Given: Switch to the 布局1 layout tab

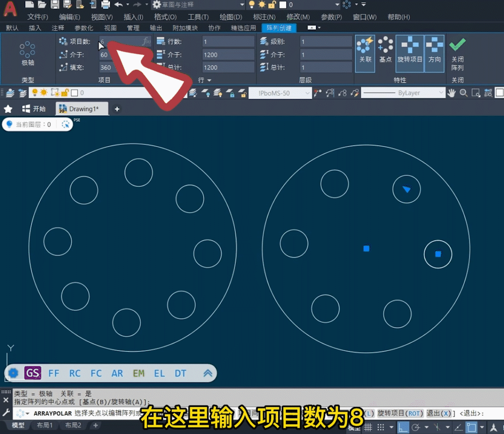Looking at the screenshot, I should point(45,425).
